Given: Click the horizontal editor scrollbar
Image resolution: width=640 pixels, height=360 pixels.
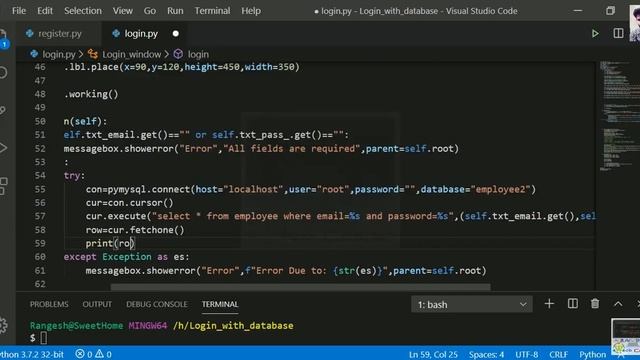Looking at the screenshot, I should [300, 287].
